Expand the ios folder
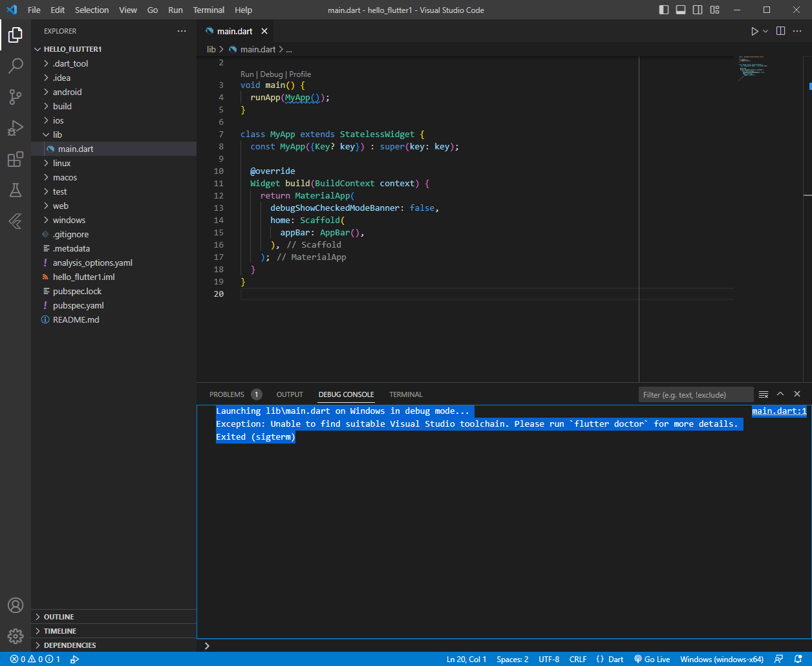The height and width of the screenshot is (666, 812). pyautogui.click(x=114, y=120)
